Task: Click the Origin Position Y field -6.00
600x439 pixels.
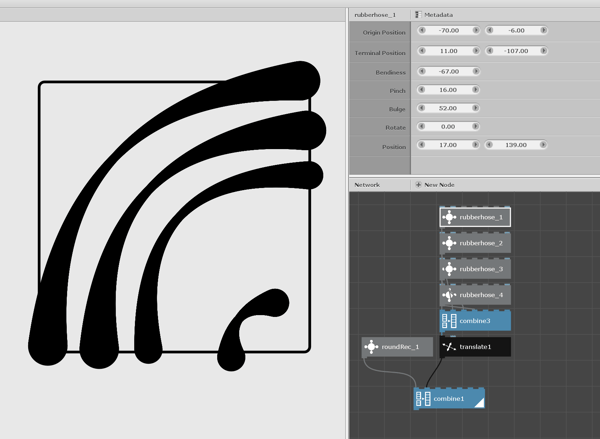Action: click(x=517, y=30)
